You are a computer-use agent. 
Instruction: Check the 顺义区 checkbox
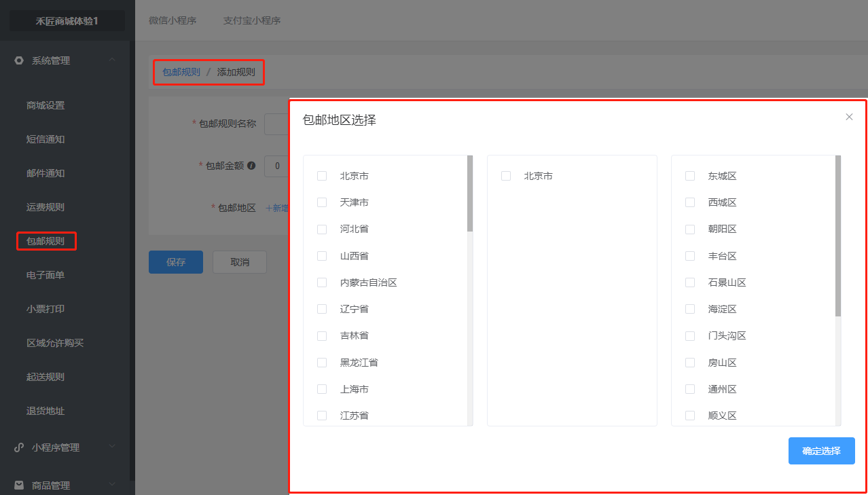coord(690,416)
